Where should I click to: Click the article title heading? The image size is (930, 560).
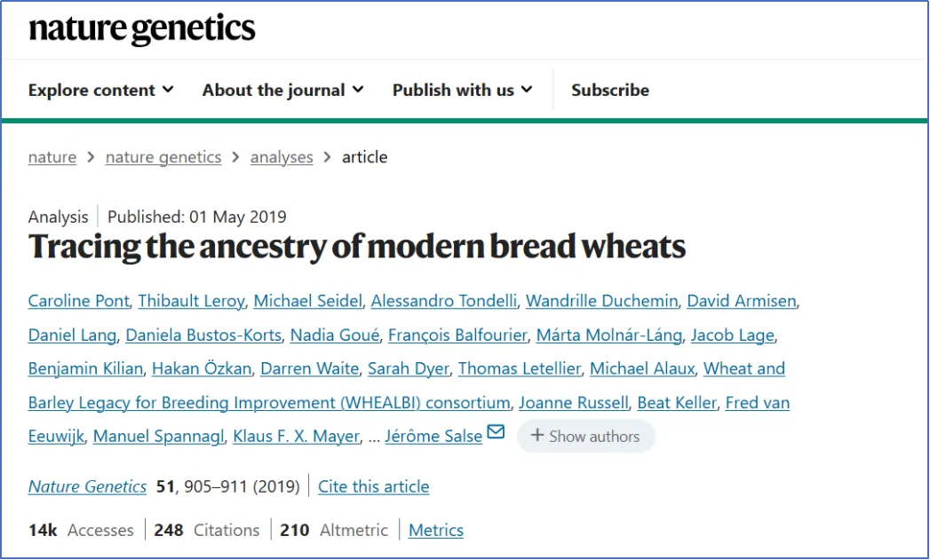pyautogui.click(x=357, y=246)
